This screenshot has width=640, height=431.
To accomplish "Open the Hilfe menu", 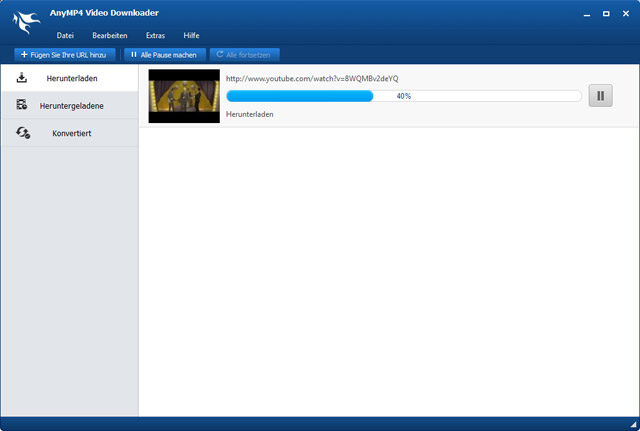I will (x=191, y=35).
